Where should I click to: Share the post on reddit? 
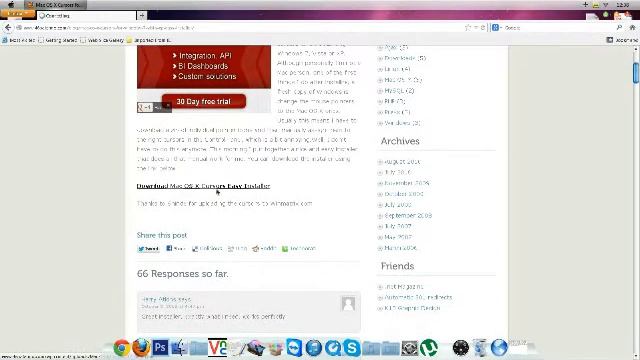tap(264, 248)
